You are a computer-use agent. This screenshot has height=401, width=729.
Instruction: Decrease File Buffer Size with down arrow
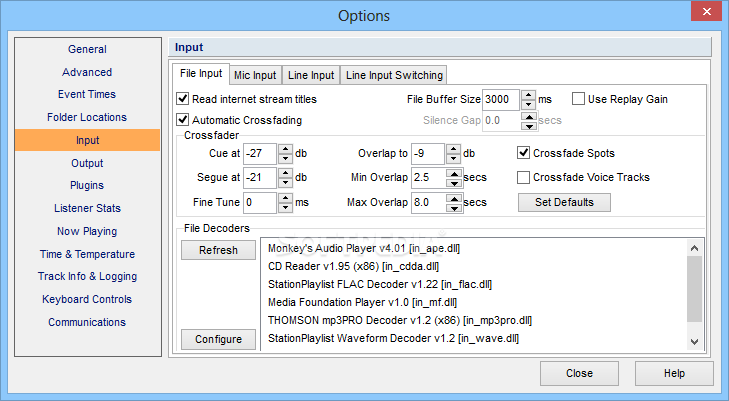click(x=528, y=105)
